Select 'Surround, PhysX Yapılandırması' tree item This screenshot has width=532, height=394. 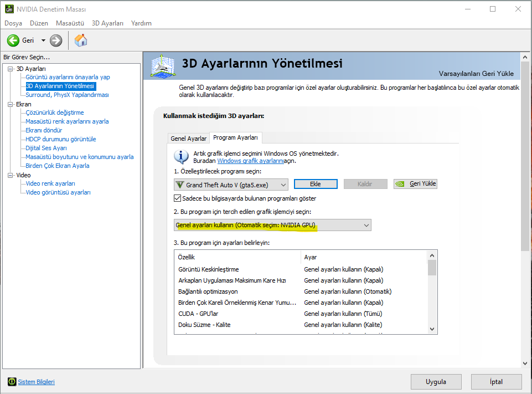pos(67,95)
